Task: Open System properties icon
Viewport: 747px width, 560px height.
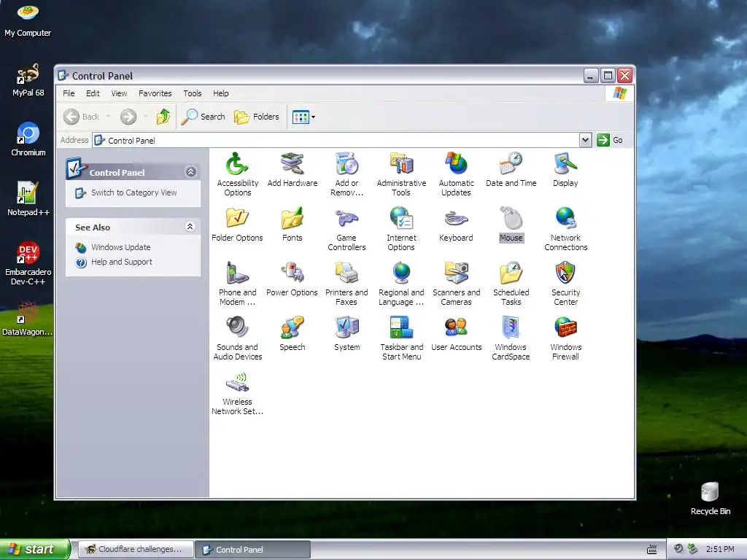Action: click(x=347, y=328)
